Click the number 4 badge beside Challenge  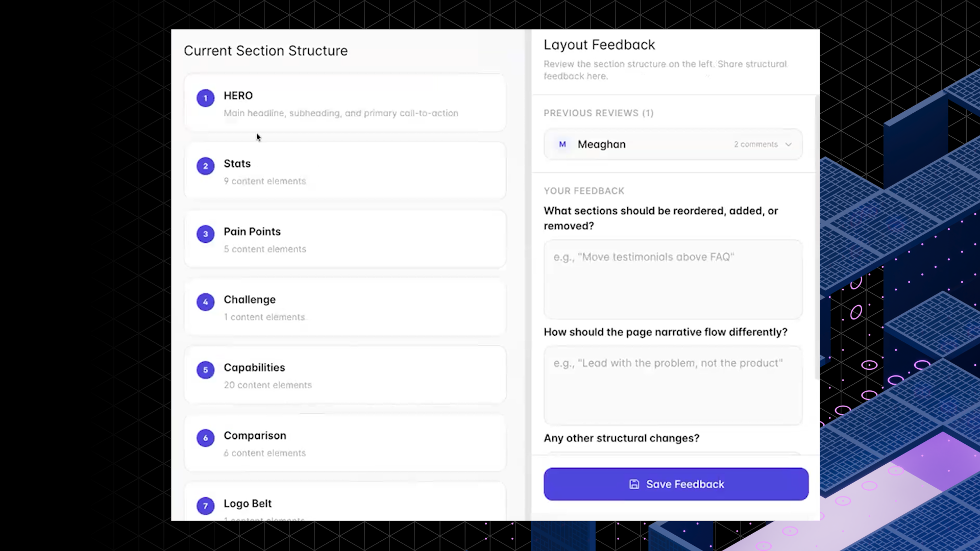point(205,302)
